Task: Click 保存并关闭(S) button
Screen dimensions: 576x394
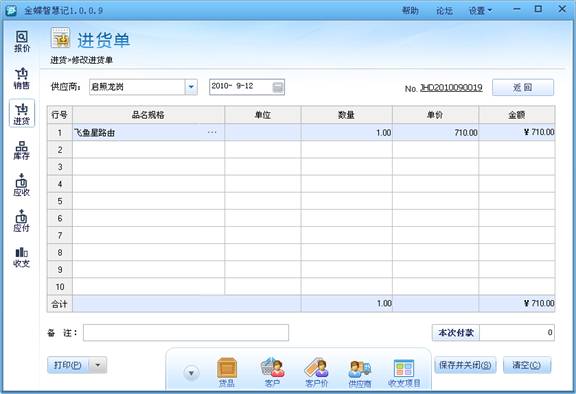Action: click(465, 365)
